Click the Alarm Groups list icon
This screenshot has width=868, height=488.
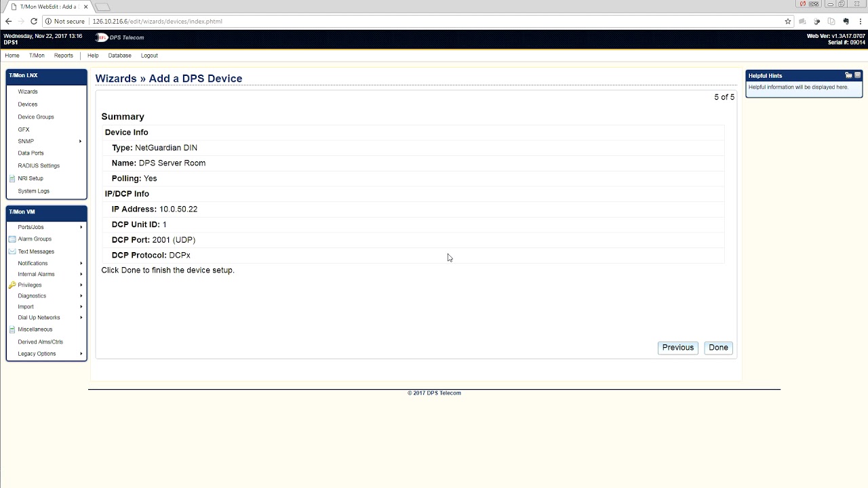[x=12, y=239]
